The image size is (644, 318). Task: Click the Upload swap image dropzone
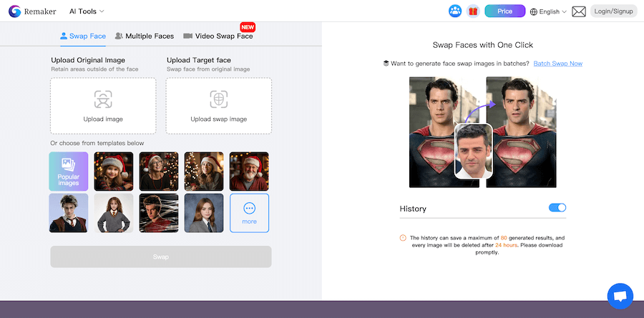218,106
